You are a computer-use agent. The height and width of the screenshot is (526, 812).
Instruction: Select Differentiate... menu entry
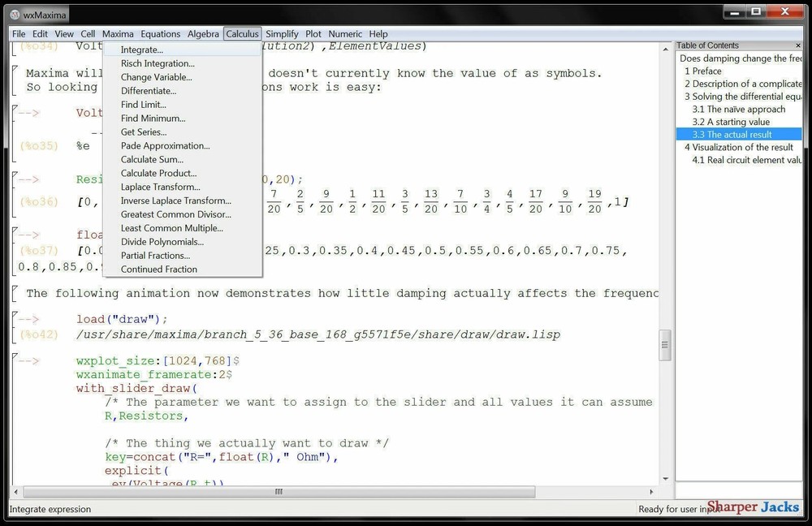point(182,91)
